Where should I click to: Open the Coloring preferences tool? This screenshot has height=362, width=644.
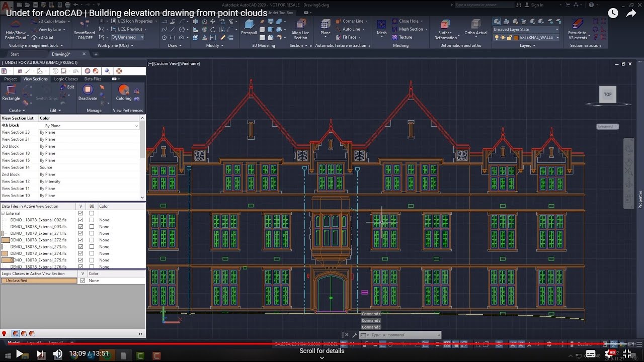(x=124, y=93)
